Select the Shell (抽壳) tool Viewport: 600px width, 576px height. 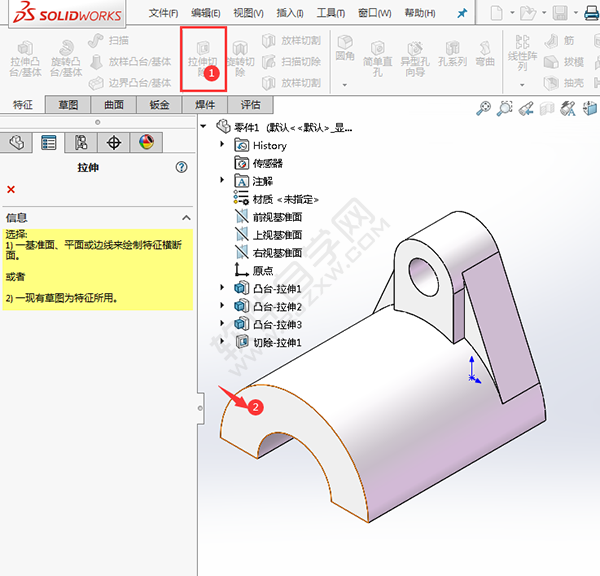[564, 83]
